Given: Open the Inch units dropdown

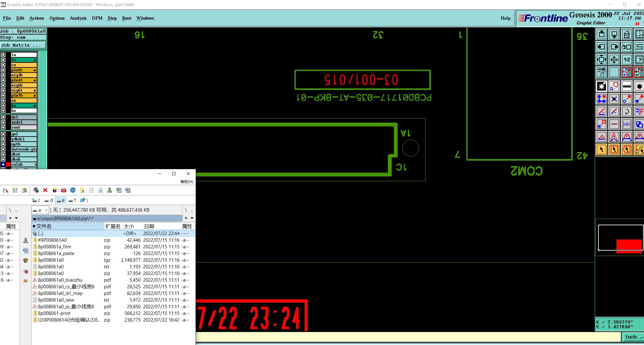Looking at the screenshot, I should click(x=633, y=337).
